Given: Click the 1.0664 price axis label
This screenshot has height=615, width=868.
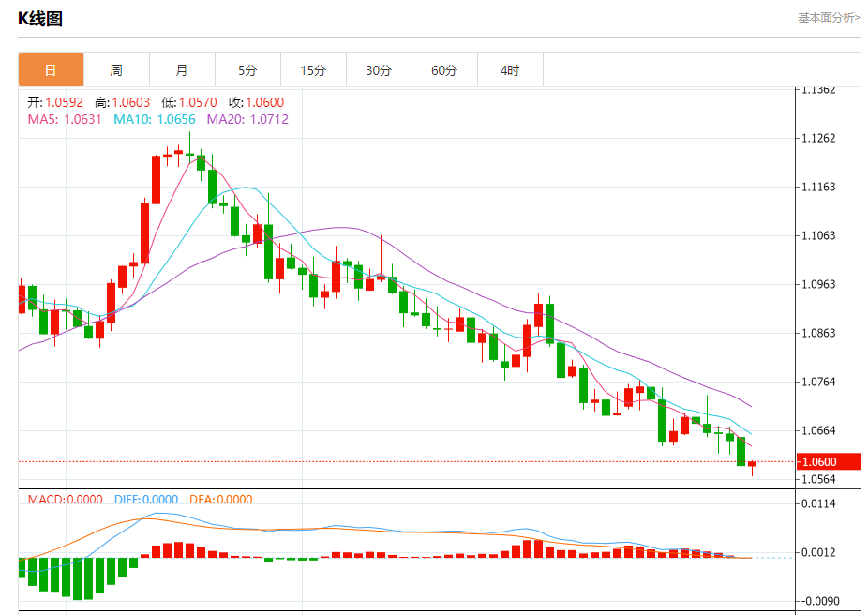Looking at the screenshot, I should coord(818,430).
